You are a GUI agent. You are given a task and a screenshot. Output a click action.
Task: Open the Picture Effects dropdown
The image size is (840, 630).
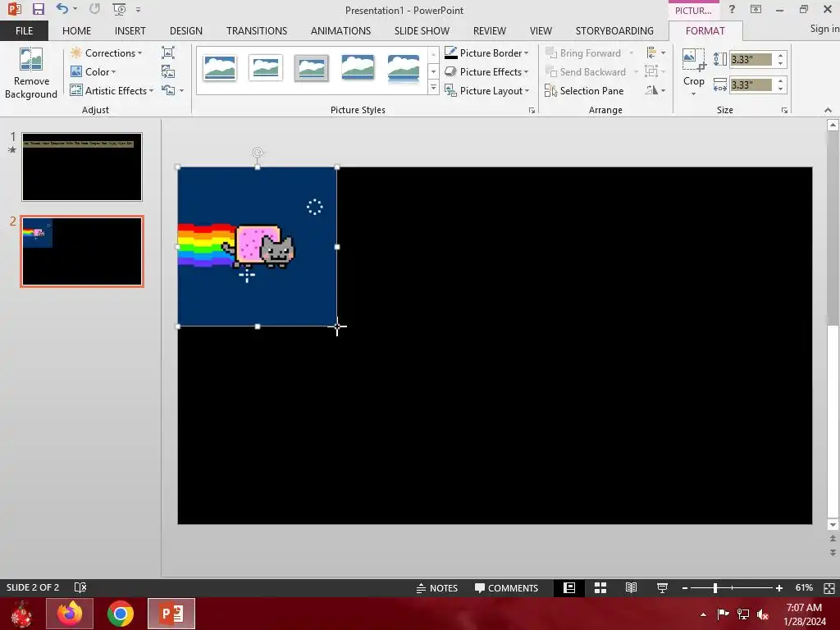point(486,72)
